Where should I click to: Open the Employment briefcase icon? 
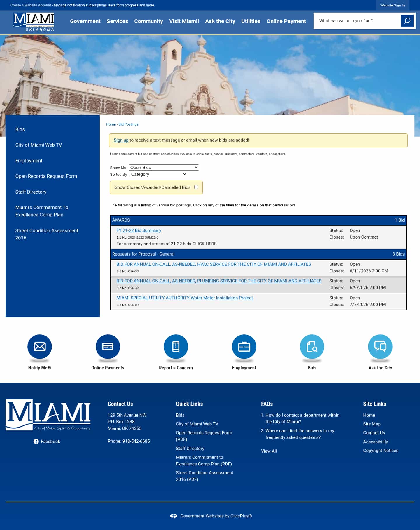tap(244, 347)
